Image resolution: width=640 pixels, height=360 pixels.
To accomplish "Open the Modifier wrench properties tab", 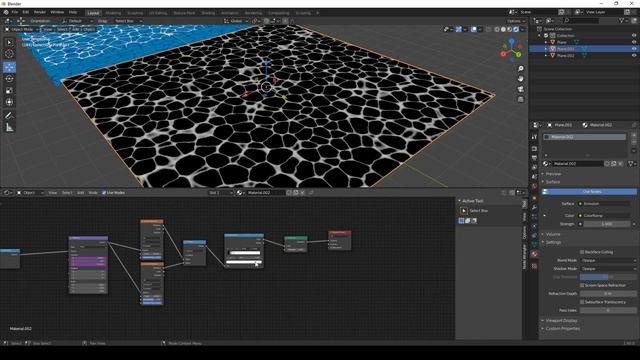I will coord(534,207).
